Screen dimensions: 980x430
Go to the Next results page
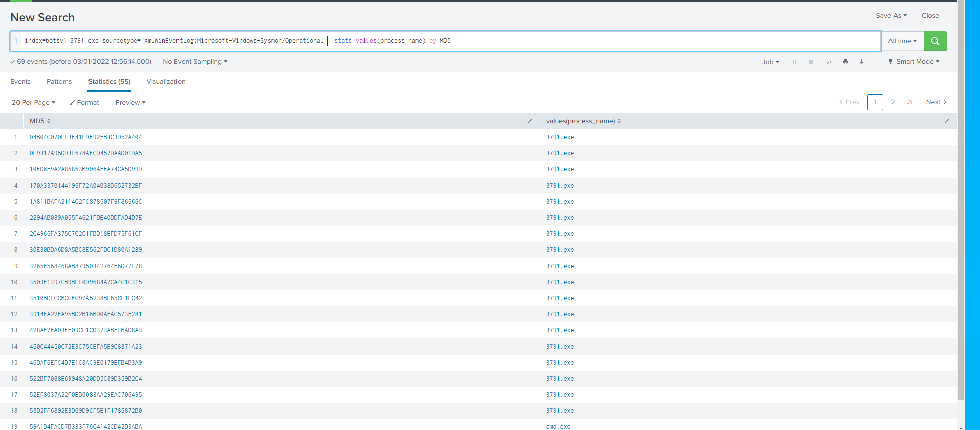[936, 102]
